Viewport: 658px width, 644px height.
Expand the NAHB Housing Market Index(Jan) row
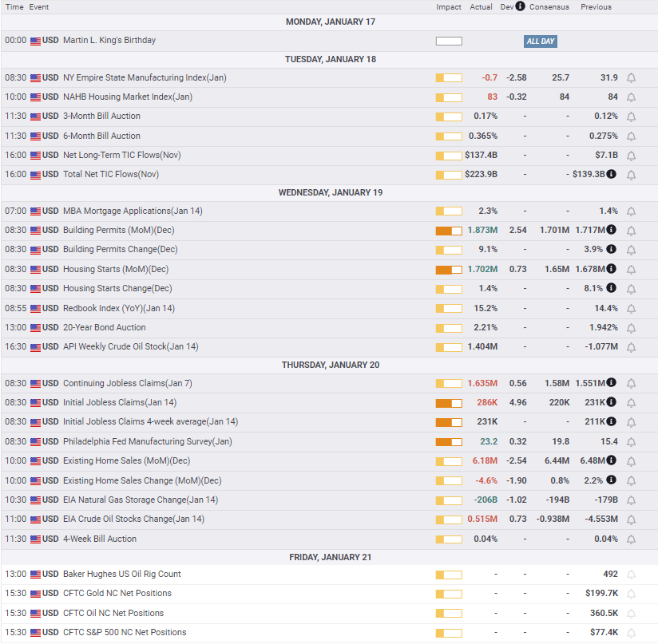pos(330,97)
